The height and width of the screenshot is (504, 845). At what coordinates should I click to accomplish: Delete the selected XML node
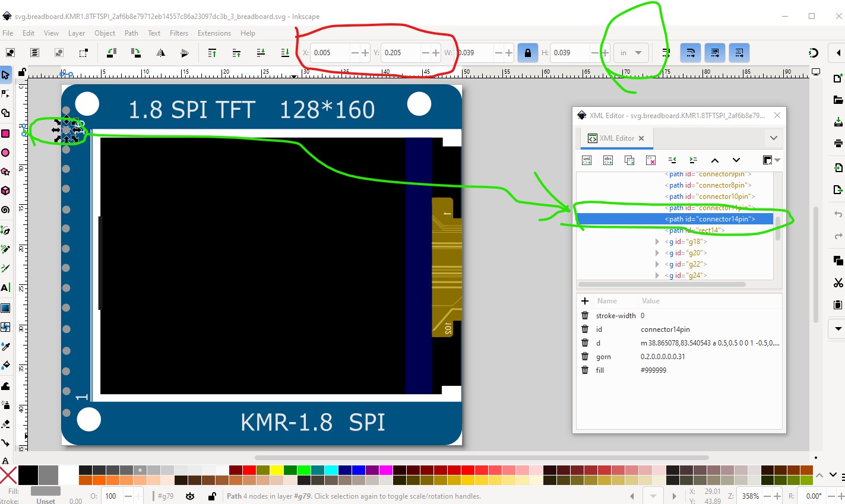click(651, 160)
